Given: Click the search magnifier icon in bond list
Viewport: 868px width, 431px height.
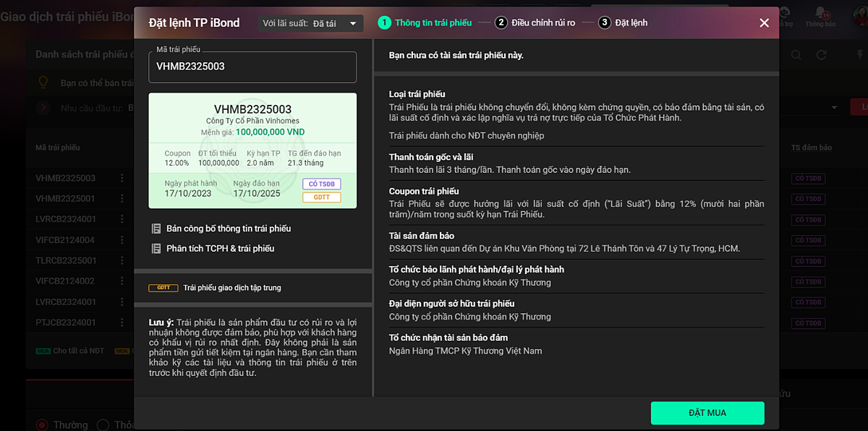Looking at the screenshot, I should pos(796,55).
